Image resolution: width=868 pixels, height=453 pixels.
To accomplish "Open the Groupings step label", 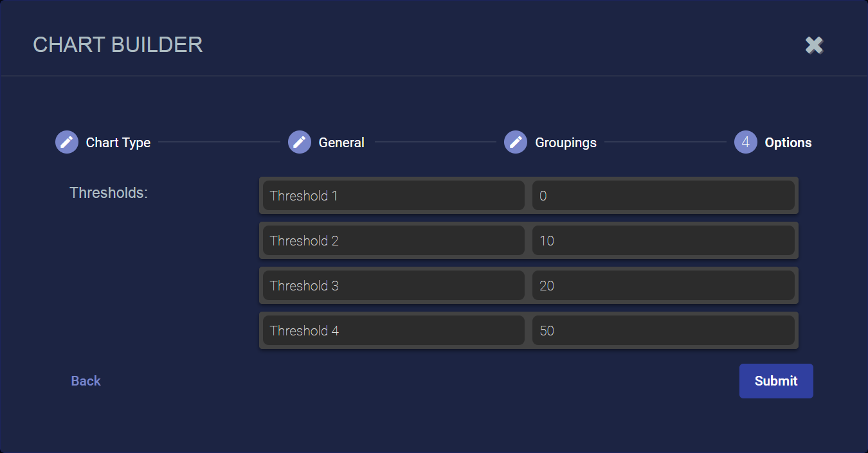I will (x=566, y=143).
